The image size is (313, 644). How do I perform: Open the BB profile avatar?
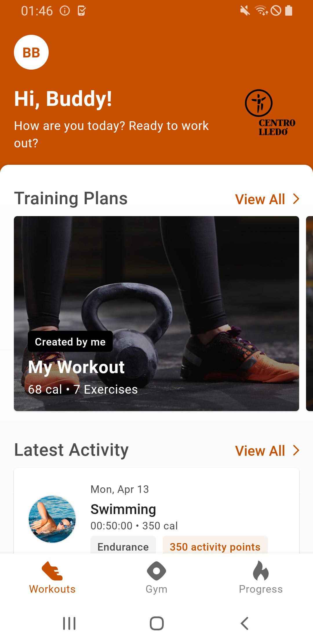click(x=31, y=52)
